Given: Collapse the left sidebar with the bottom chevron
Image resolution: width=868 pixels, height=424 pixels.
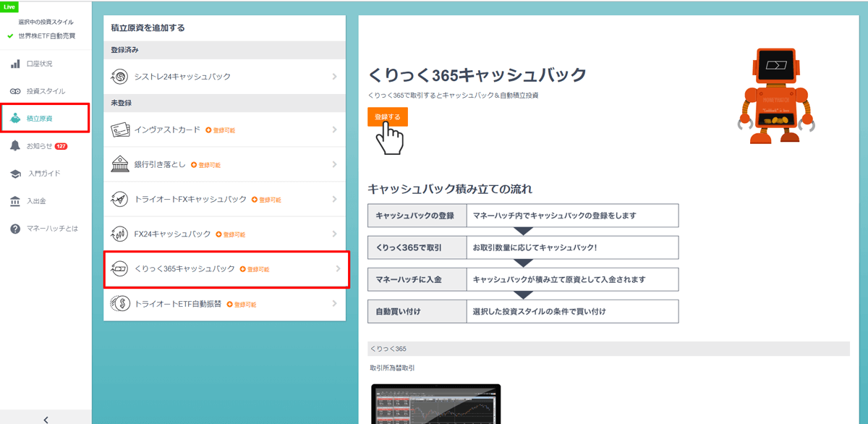Looking at the screenshot, I should [46, 419].
